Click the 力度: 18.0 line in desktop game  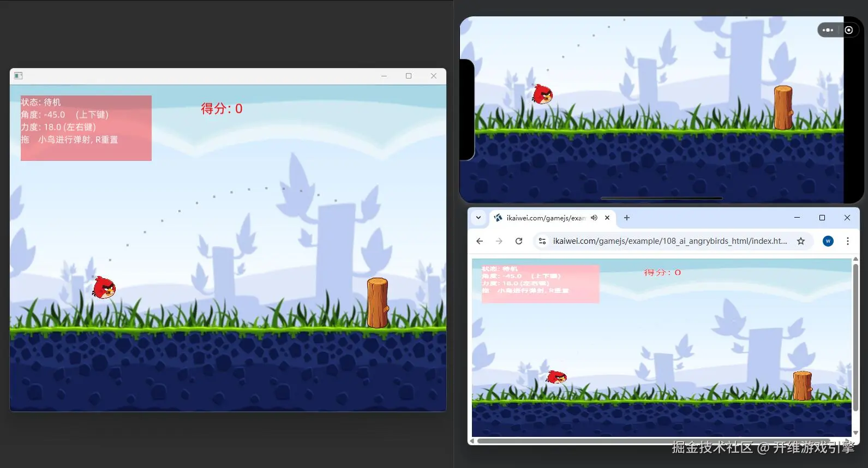coord(58,127)
